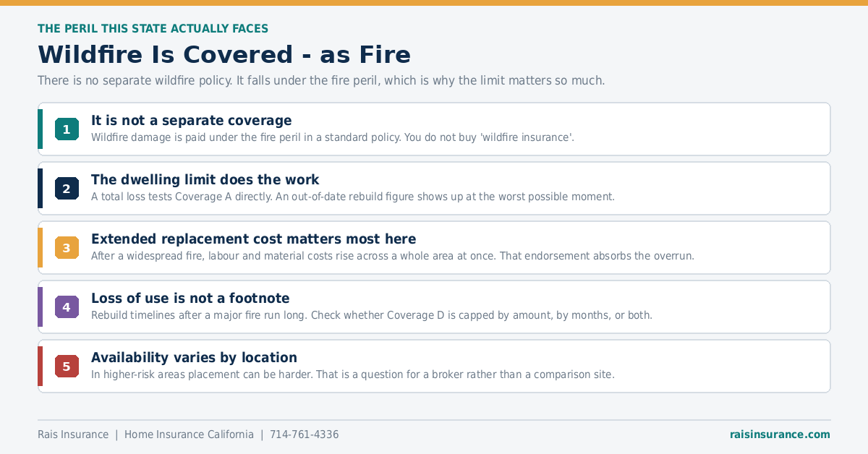This screenshot has height=454, width=868.
Task: Click the Coverage D loss of use description
Action: point(372,315)
